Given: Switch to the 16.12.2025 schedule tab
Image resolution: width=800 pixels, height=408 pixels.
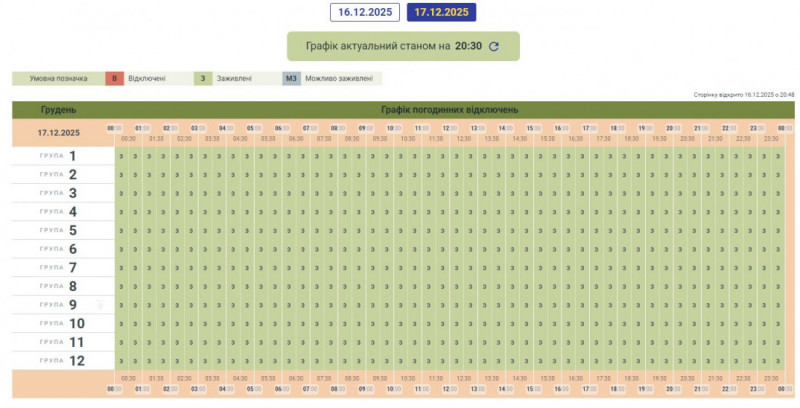Looking at the screenshot, I should tap(364, 12).
